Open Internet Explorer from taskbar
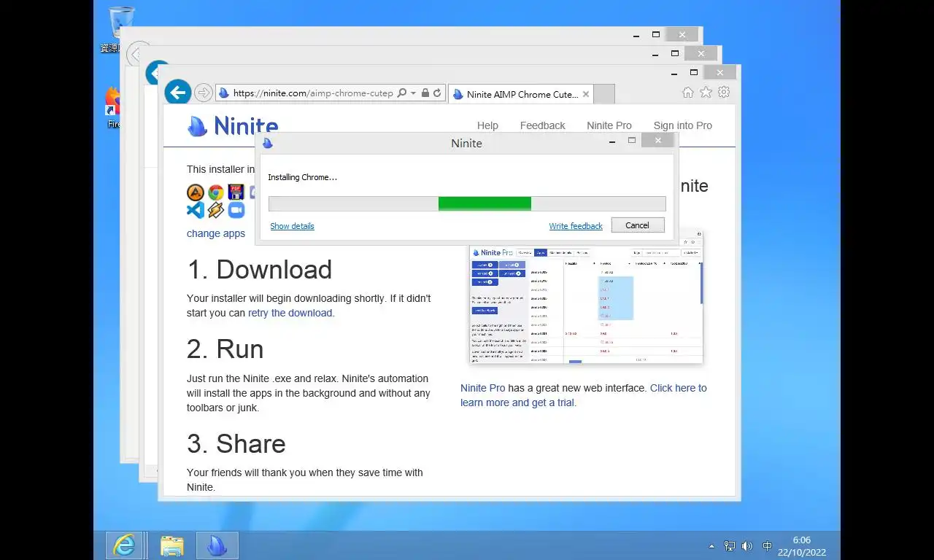The image size is (934, 560). coord(125,545)
